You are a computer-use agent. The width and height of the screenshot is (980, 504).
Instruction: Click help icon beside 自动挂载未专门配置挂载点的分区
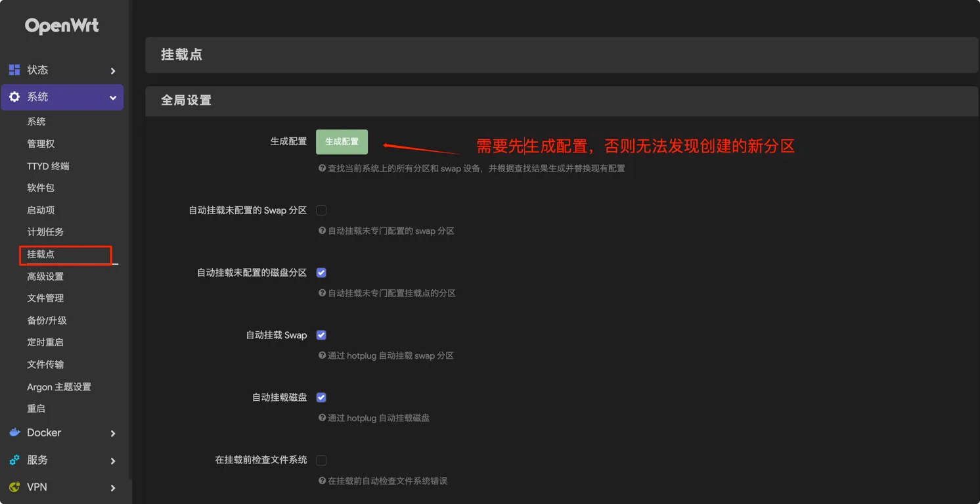pos(323,293)
